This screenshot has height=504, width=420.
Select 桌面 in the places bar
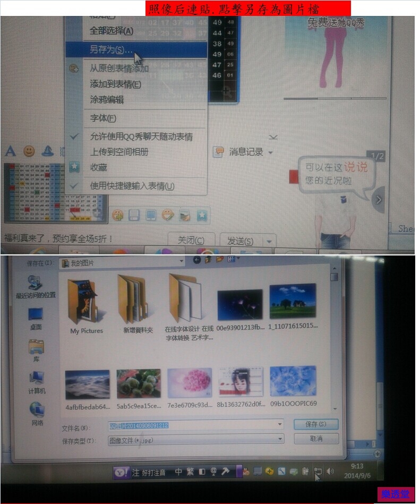(36, 319)
